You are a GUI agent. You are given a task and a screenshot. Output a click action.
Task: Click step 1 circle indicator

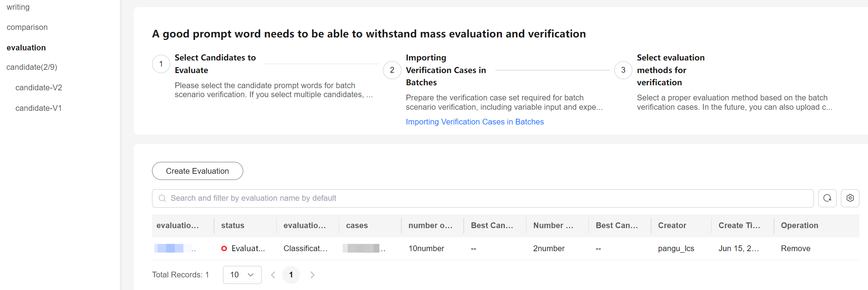(161, 64)
